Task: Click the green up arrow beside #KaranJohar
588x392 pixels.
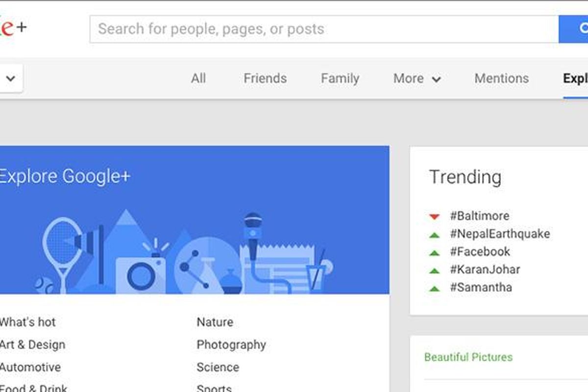Action: click(x=434, y=270)
